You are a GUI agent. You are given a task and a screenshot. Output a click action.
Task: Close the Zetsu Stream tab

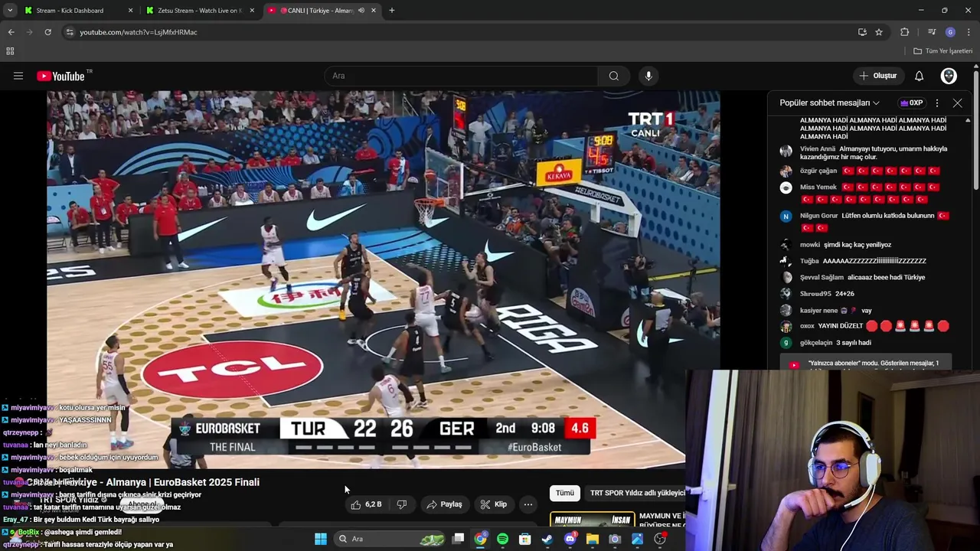point(252,11)
